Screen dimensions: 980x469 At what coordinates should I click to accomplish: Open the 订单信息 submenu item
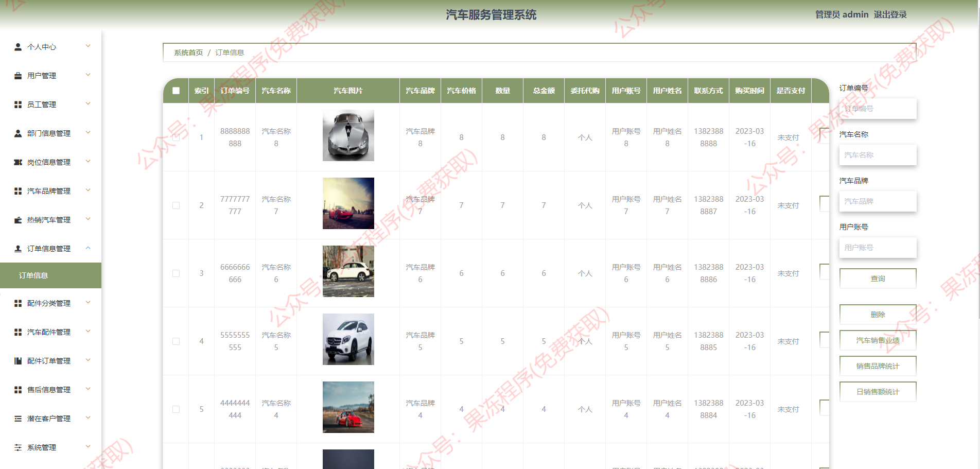[x=50, y=275]
